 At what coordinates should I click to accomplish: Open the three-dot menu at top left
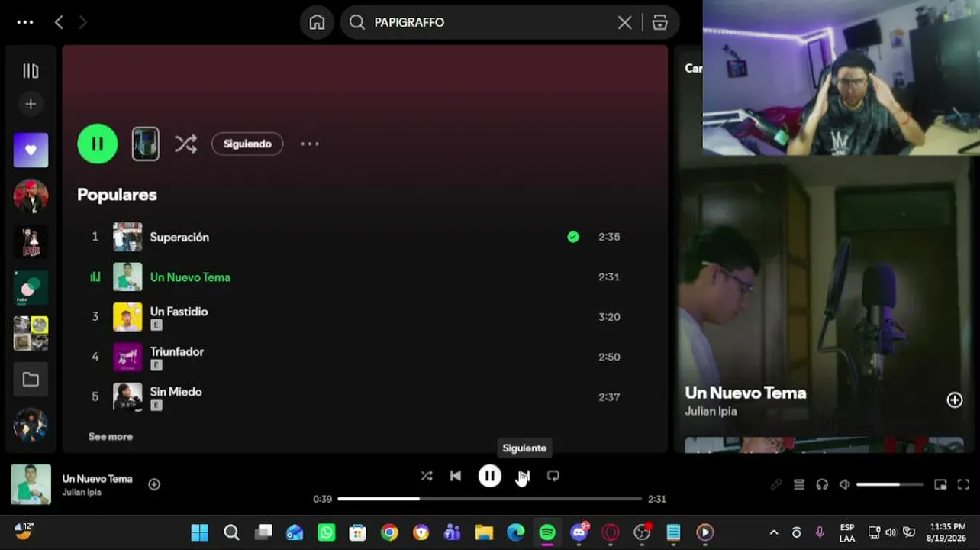[25, 22]
